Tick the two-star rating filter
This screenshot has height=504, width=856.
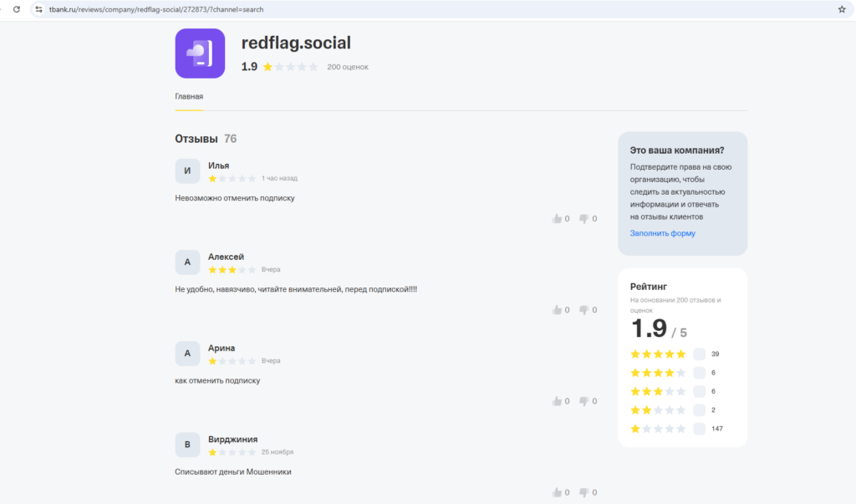coord(699,410)
